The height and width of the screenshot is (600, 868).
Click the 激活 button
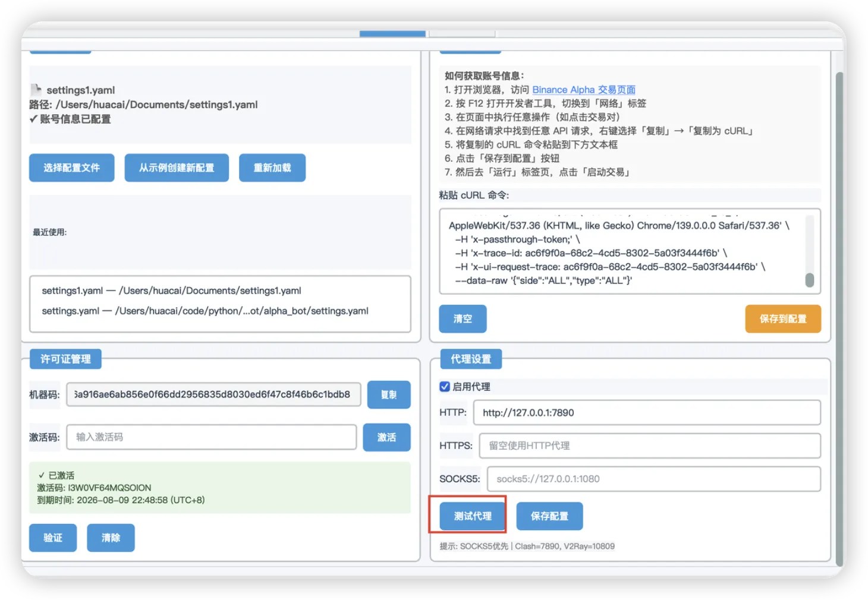(x=386, y=437)
